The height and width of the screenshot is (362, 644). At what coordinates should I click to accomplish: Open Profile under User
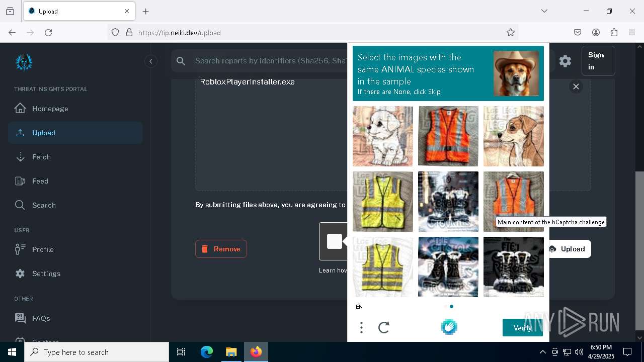(x=75, y=249)
